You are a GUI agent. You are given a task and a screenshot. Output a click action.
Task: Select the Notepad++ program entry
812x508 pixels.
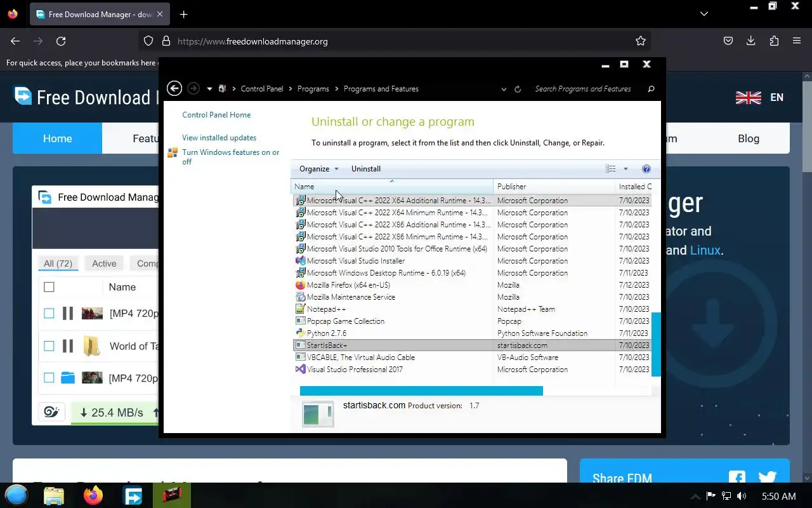(x=472, y=309)
